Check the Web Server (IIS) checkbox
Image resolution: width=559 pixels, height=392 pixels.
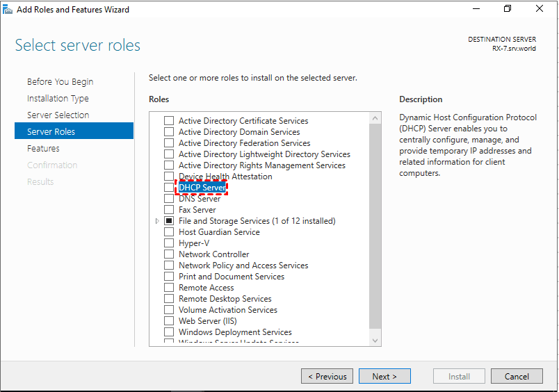point(169,321)
